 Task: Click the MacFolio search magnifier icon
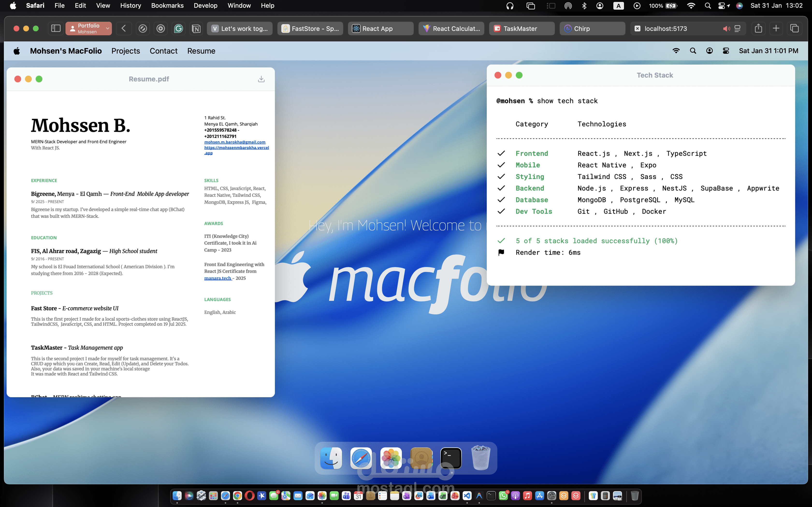coord(693,51)
